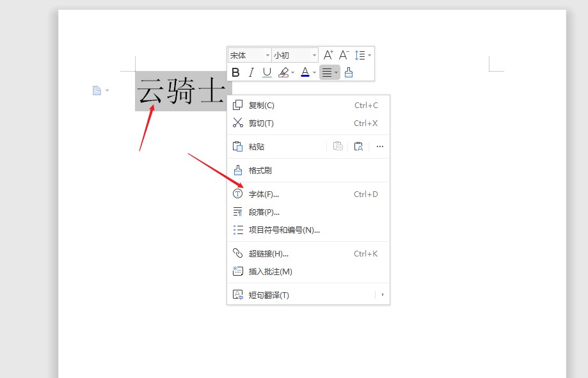Expand submenu arrow next to 短句翻译

pyautogui.click(x=383, y=295)
